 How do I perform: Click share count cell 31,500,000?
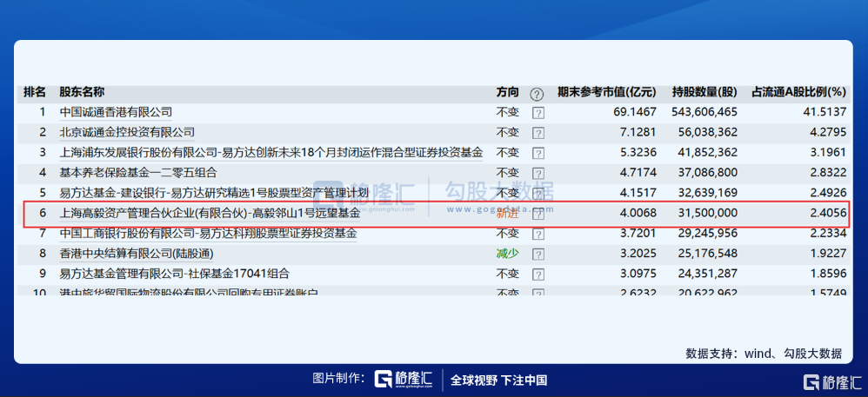pos(707,213)
